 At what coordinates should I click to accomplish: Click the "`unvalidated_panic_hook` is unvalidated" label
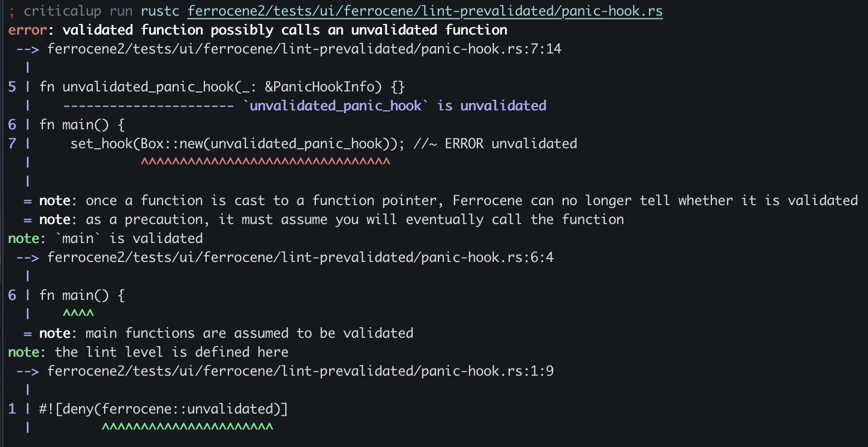point(394,106)
